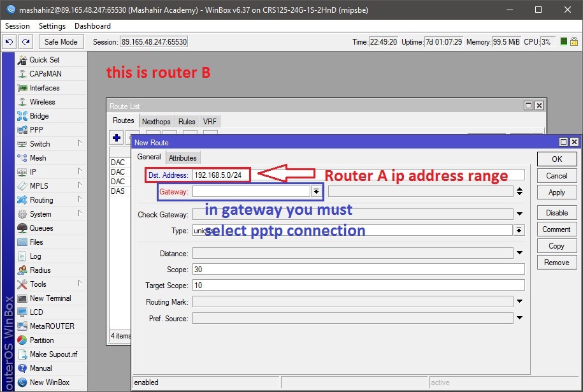Click the Gateway add/remove stepper arrows
The image size is (583, 392).
pos(519,191)
